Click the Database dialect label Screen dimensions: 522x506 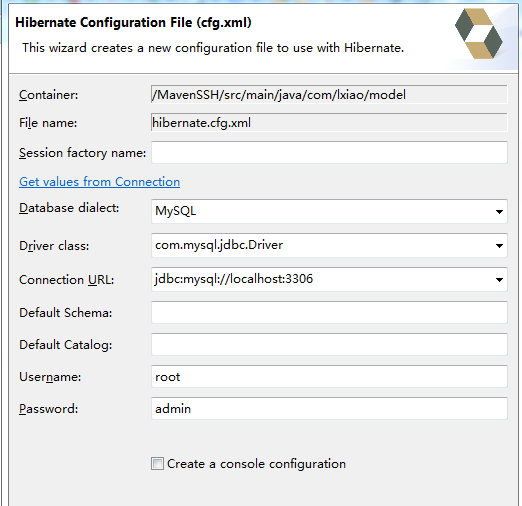point(69,208)
